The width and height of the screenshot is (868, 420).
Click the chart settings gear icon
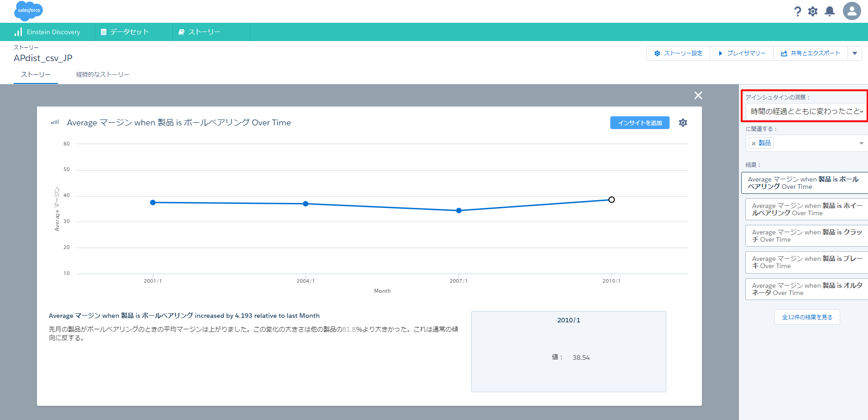coord(683,123)
